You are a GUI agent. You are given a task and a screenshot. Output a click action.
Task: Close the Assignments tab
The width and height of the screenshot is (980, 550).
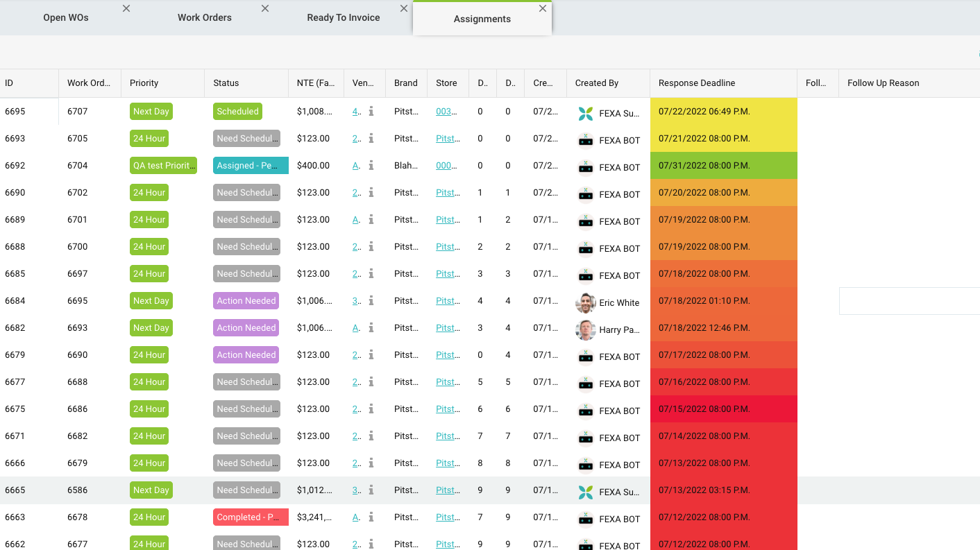coord(543,8)
